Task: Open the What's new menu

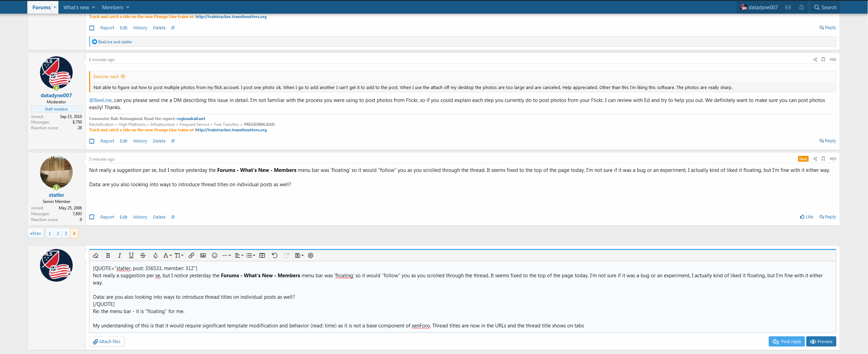Action: 79,8
